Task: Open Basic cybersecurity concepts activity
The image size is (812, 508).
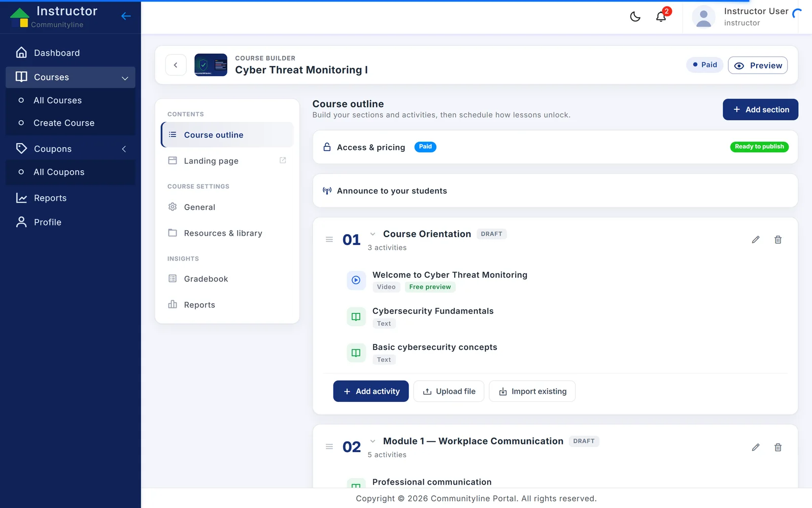Action: [434, 347]
